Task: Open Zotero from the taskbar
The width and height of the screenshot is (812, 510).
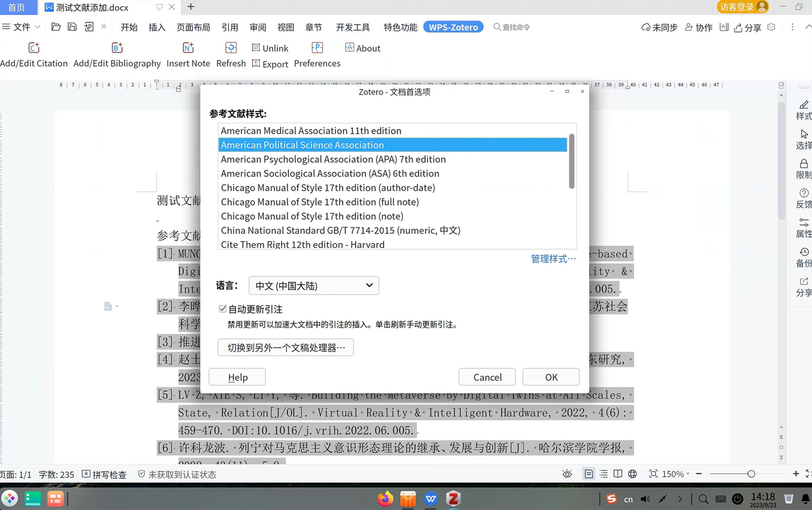Action: [453, 498]
